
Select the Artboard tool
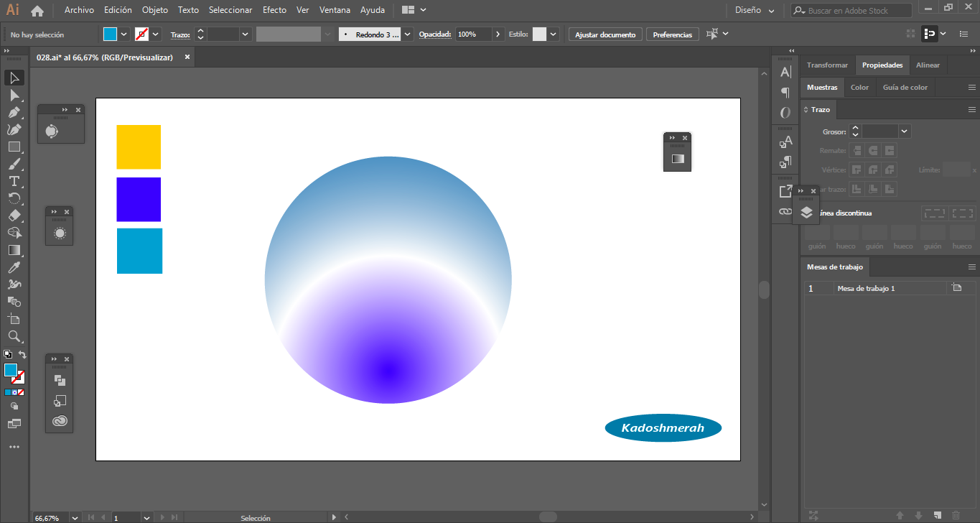[14, 319]
